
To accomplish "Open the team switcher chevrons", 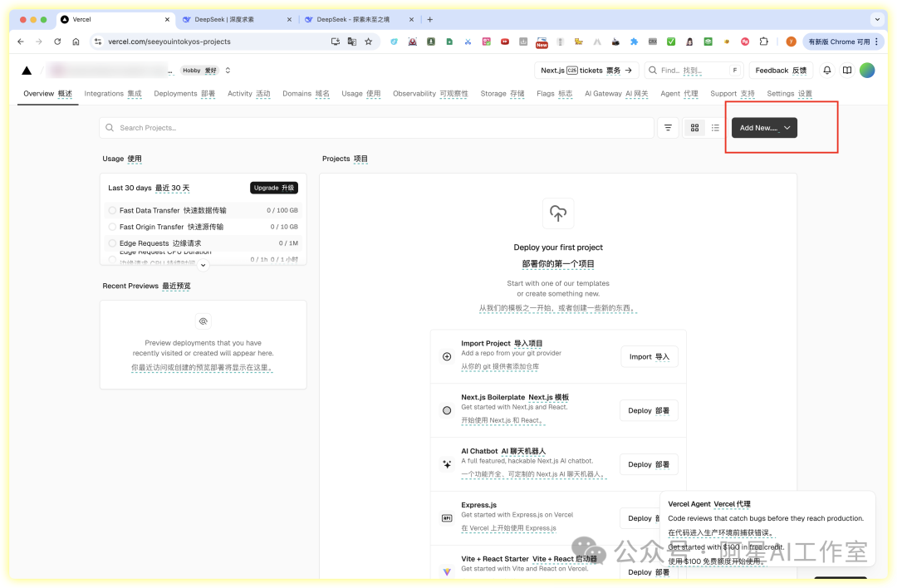I will [228, 71].
